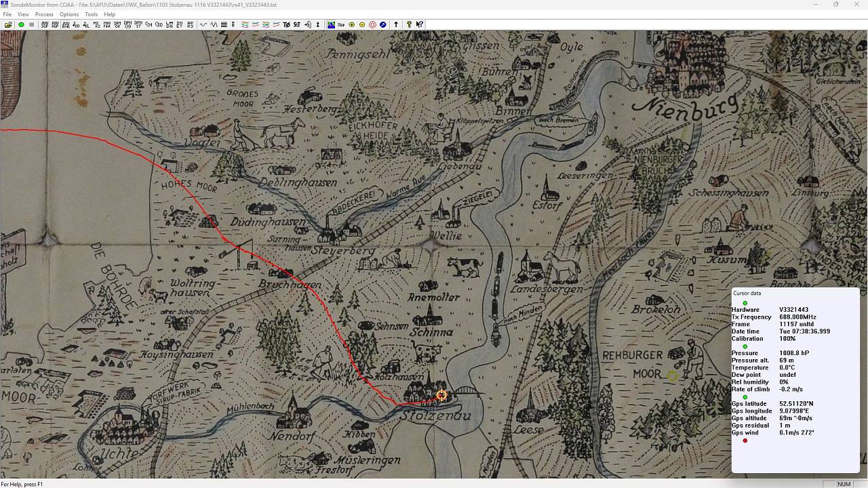Image resolution: width=868 pixels, height=488 pixels.
Task: Open the map view colored icon
Action: click(331, 24)
